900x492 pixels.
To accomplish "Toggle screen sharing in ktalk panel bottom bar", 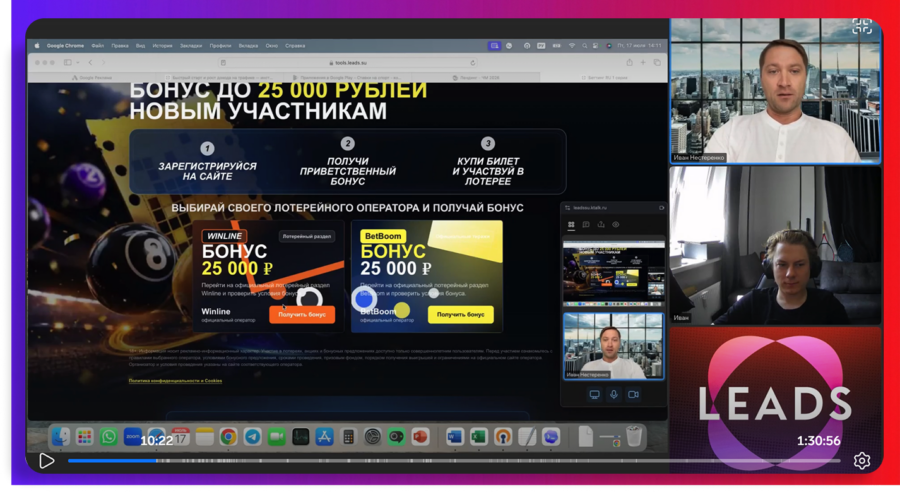I will 595,394.
